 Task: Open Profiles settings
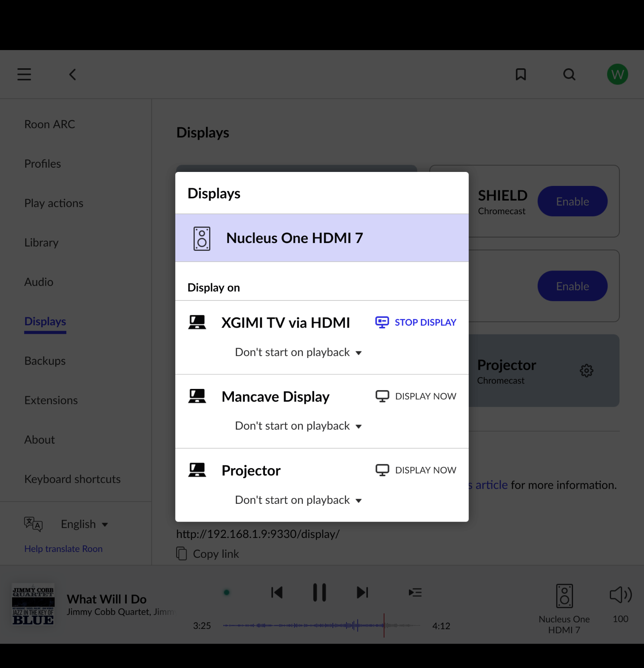(x=43, y=164)
